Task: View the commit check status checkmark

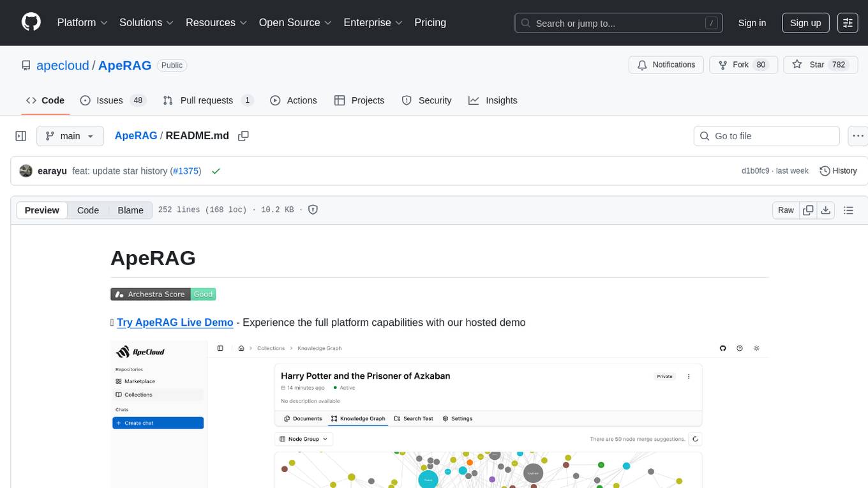Action: click(x=216, y=171)
